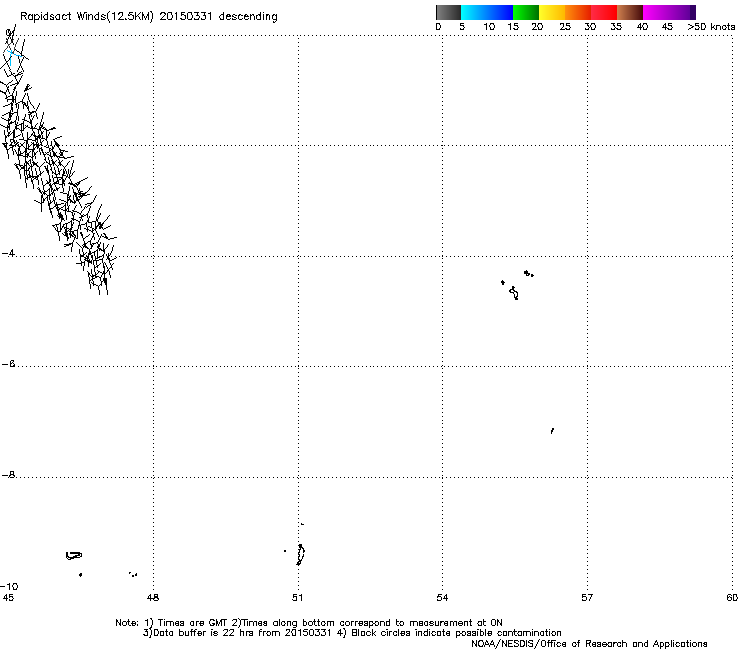Click longitude axis label '54'

[442, 598]
